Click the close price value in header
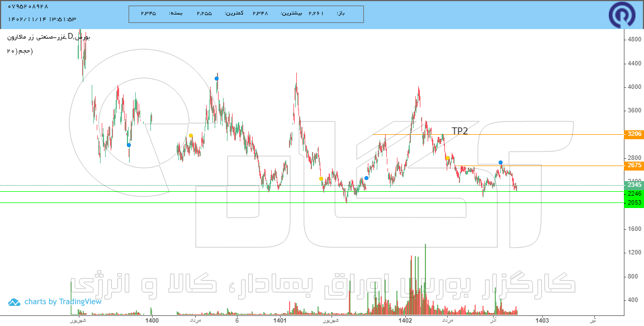This screenshot has width=644, height=326. point(148,13)
